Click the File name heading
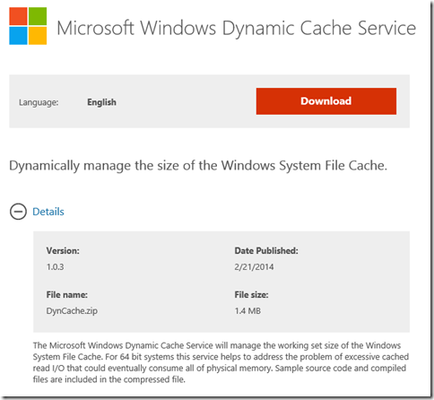Screen dimensions: 434x400 pos(67,295)
